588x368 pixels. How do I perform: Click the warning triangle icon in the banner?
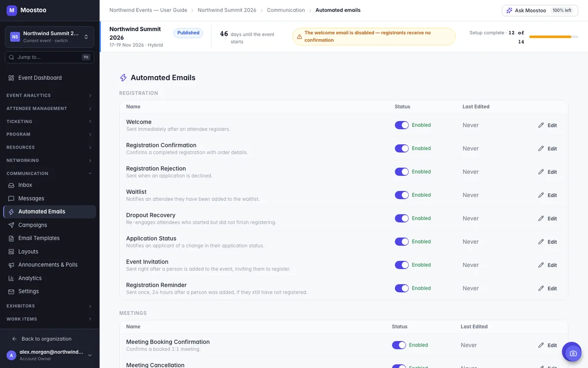pos(299,37)
